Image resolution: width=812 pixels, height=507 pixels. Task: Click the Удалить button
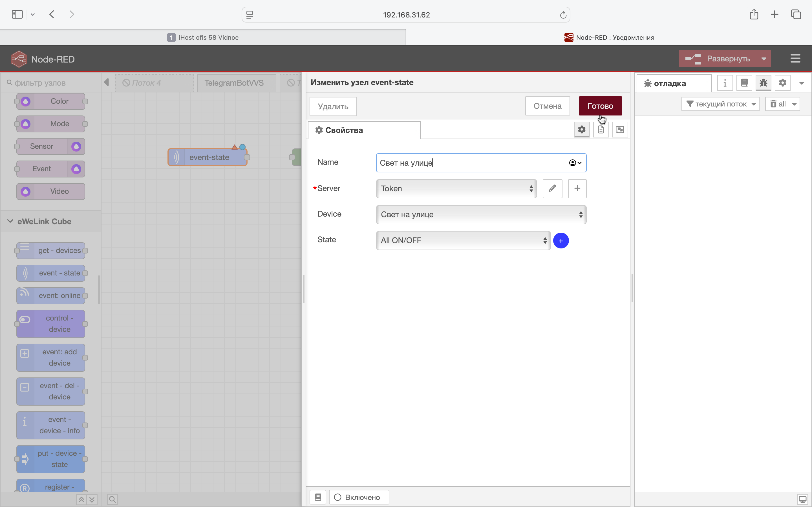333,107
